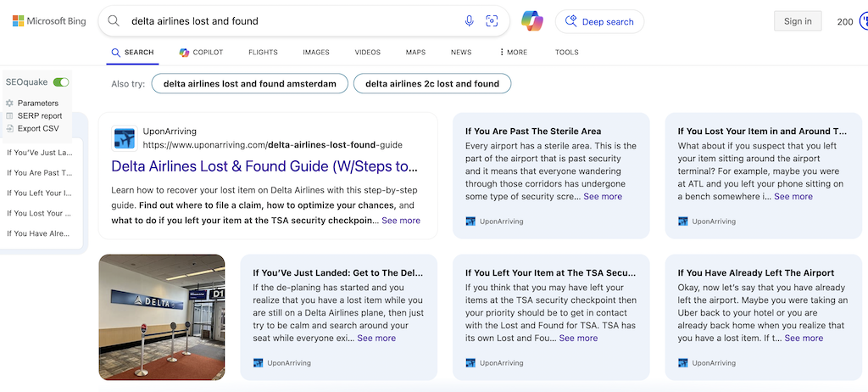The width and height of the screenshot is (868, 392).
Task: Click See more in Sterile Area card
Action: 603,196
